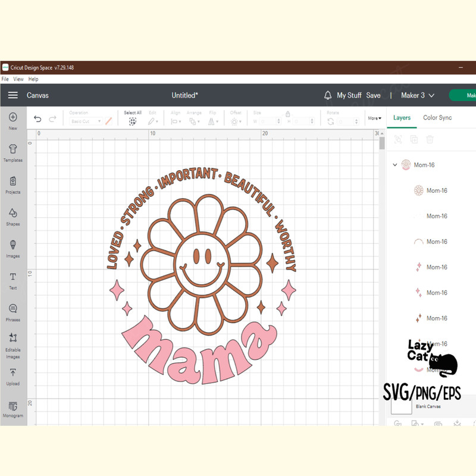Click the Save link in top bar
This screenshot has width=476, height=476.
pyautogui.click(x=374, y=95)
